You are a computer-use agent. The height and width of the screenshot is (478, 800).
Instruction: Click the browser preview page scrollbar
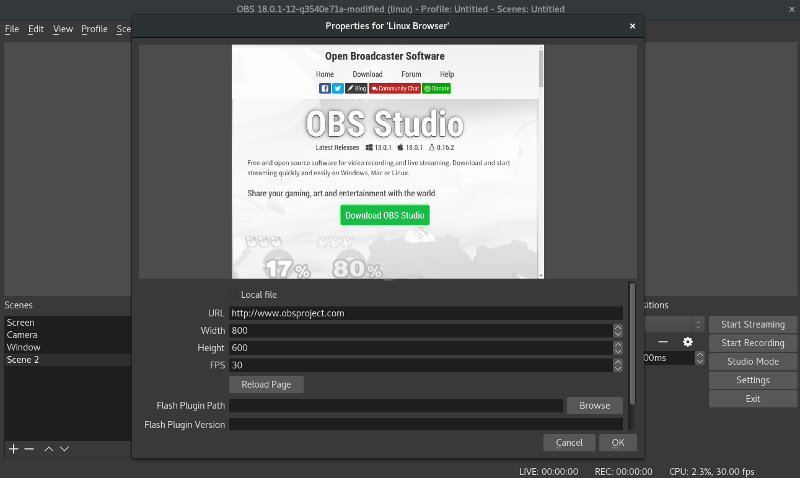[540, 67]
